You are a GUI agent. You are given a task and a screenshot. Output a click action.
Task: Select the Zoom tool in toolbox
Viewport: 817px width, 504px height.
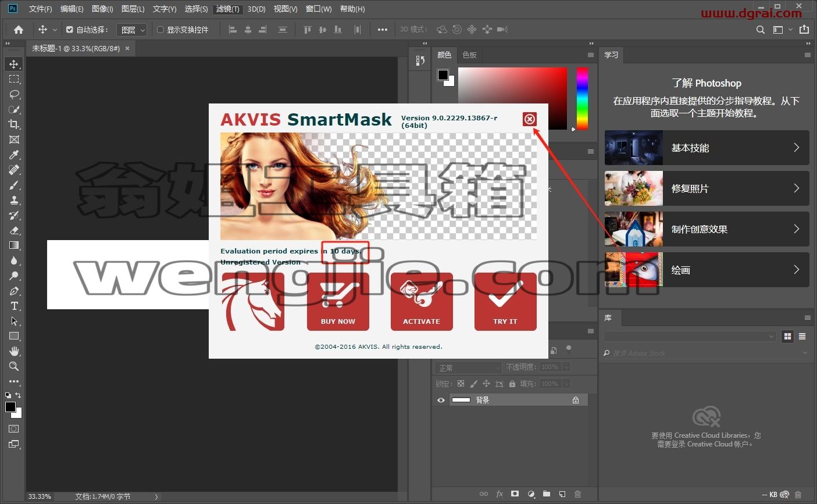pyautogui.click(x=14, y=366)
